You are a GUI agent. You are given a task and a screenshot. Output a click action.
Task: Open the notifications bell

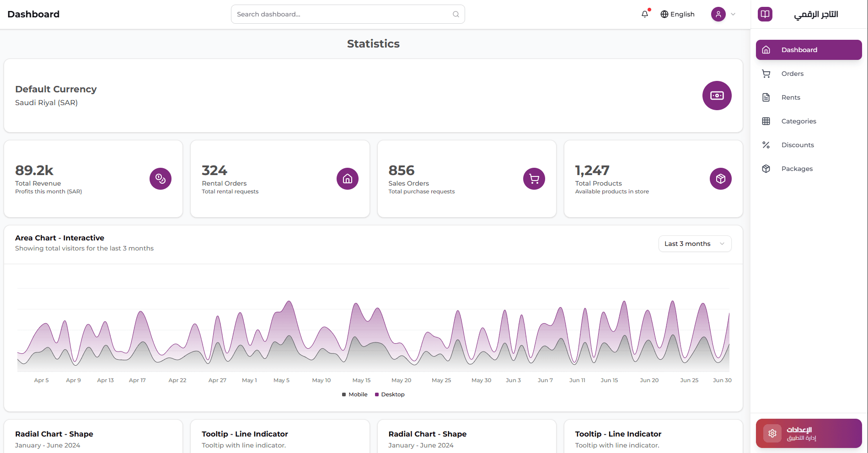click(x=645, y=14)
